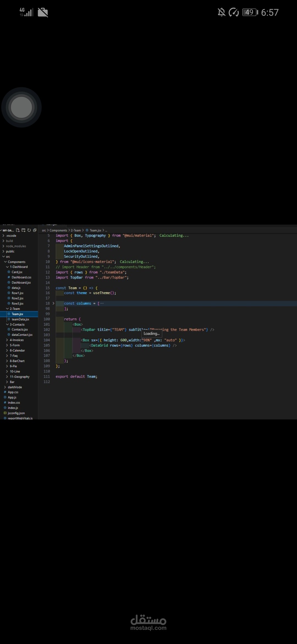This screenshot has height=644, width=297.
Task: Open Row1.jsx file
Action: [18, 293]
